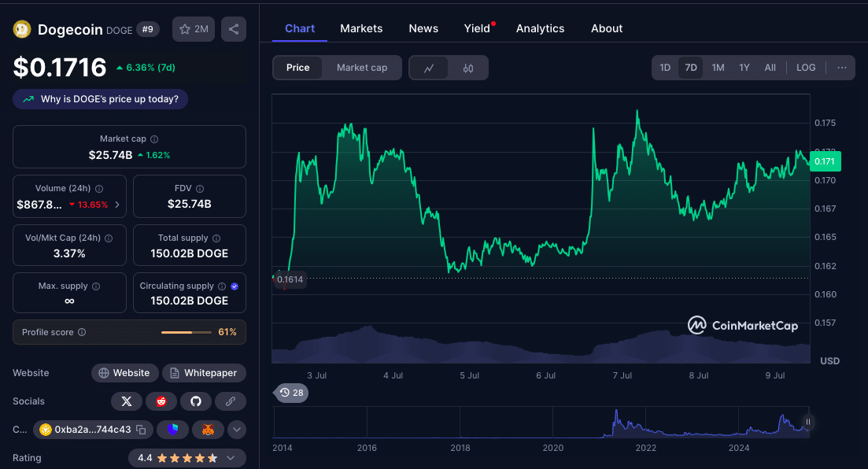The height and width of the screenshot is (469, 868).
Task: Set chart range to 7D
Action: [x=691, y=68]
